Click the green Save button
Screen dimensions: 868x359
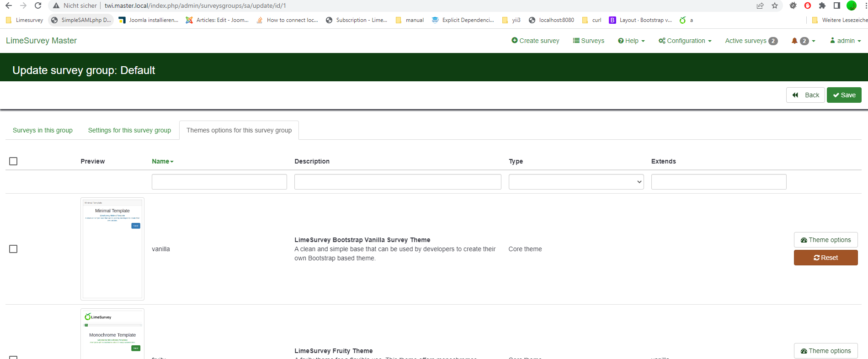pos(844,95)
